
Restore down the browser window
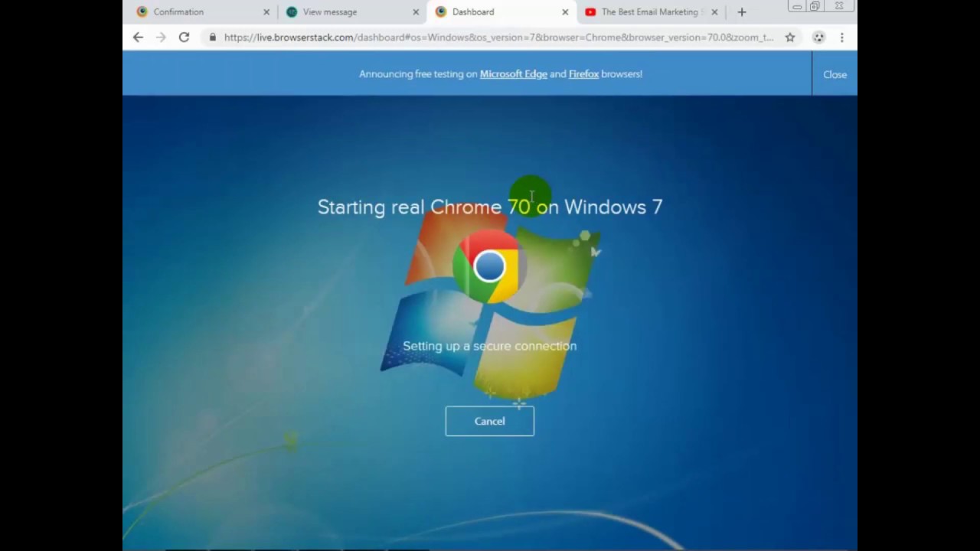point(815,6)
